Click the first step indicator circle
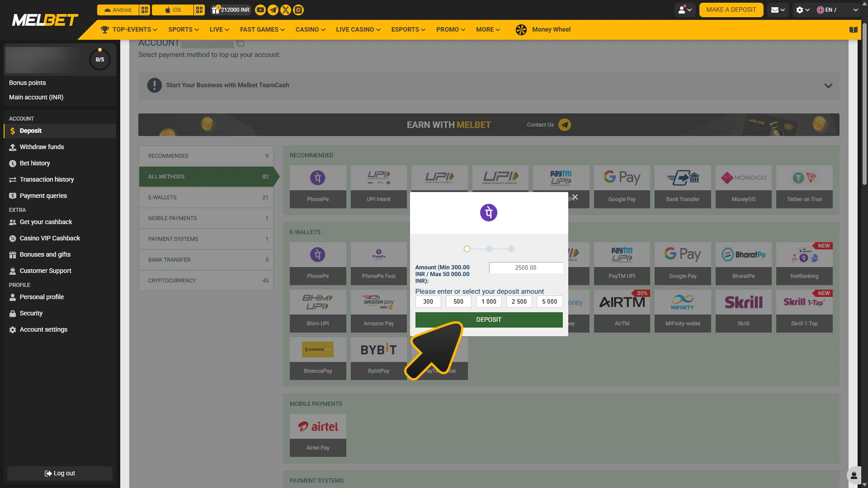 pyautogui.click(x=467, y=249)
